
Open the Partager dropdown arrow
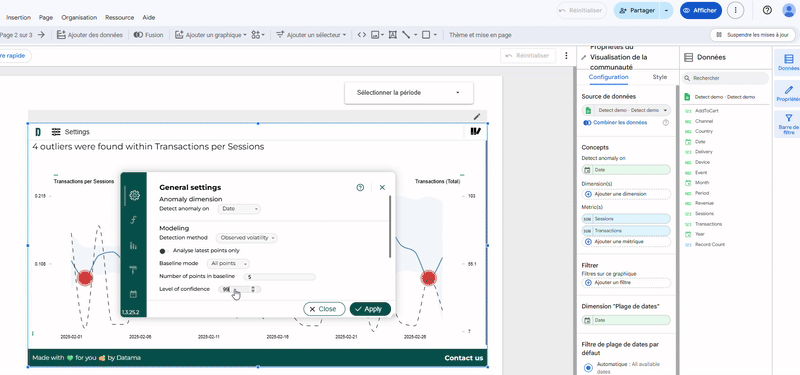coord(666,10)
